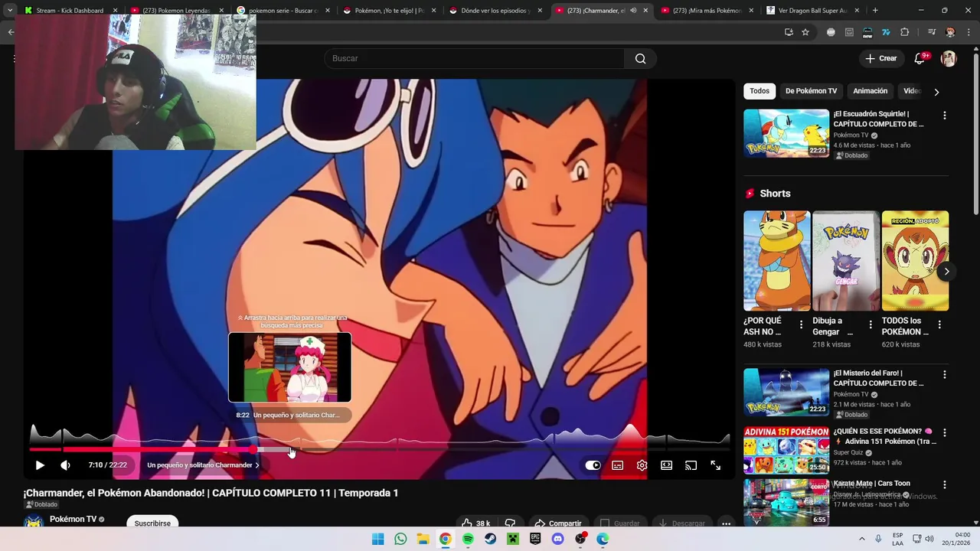This screenshot has width=980, height=551.
Task: Open Steam from the taskbar
Action: tap(490, 539)
